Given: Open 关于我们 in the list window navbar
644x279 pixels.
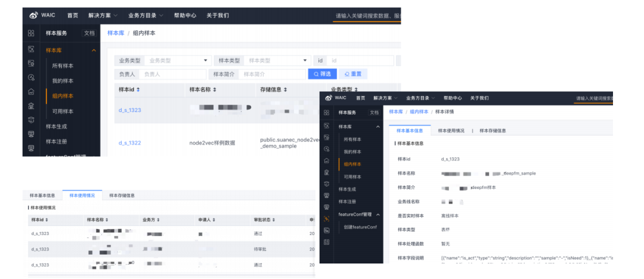Looking at the screenshot, I should (218, 15).
